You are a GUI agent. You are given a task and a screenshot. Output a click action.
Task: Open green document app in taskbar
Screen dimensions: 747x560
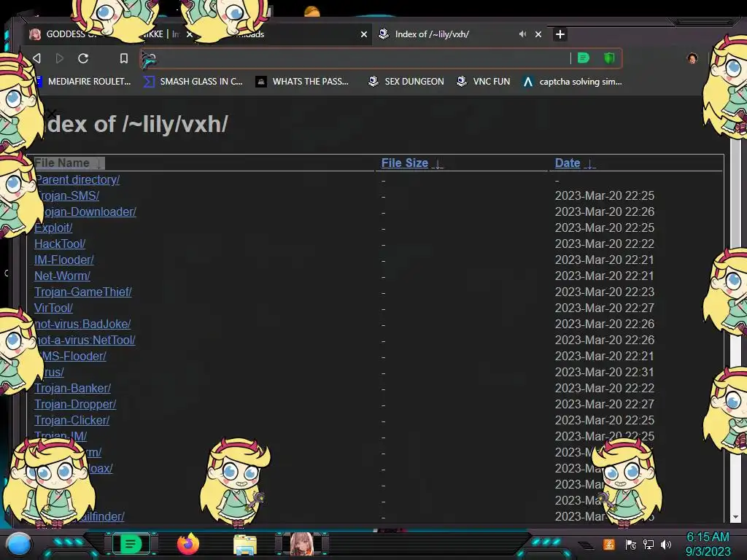click(x=131, y=544)
